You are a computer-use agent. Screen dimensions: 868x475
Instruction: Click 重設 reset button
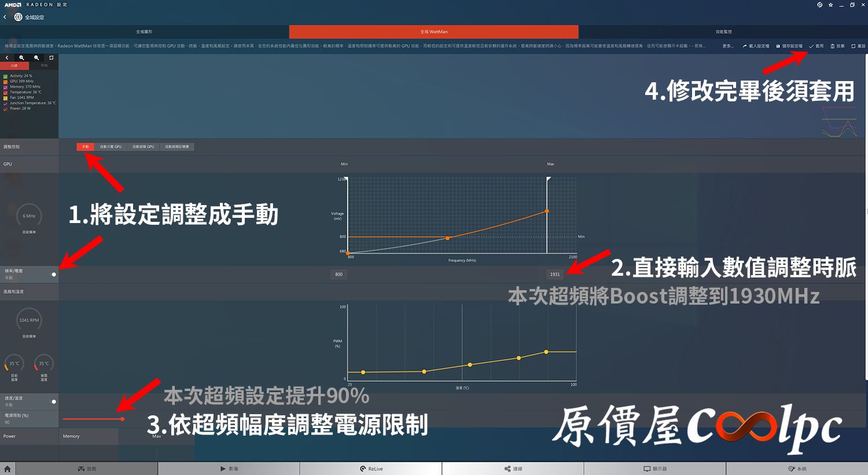click(x=858, y=46)
